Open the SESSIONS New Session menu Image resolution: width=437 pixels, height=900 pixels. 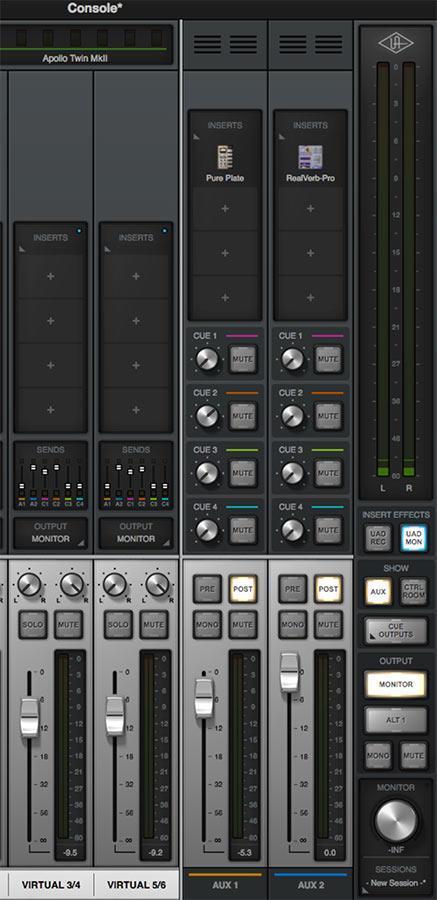pos(396,882)
